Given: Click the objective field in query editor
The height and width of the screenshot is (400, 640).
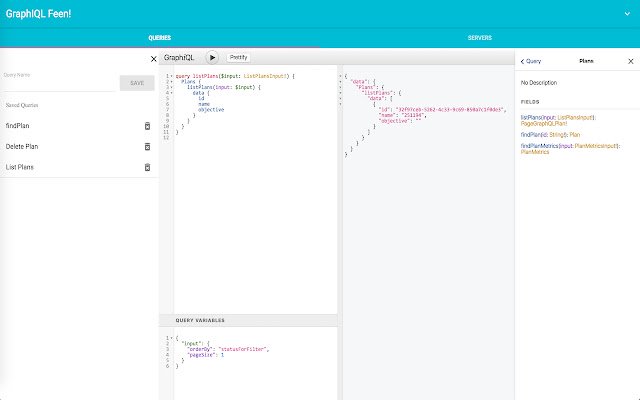Looking at the screenshot, I should (x=211, y=110).
